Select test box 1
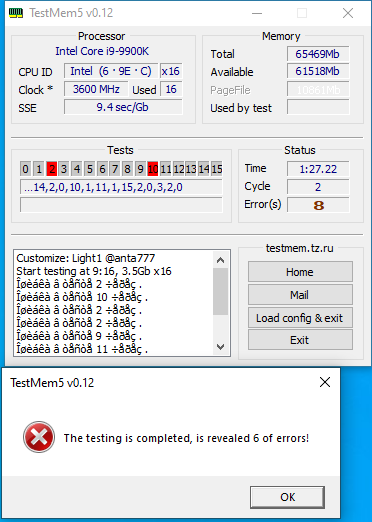Screen dimensions: 372x522 coord(39,169)
